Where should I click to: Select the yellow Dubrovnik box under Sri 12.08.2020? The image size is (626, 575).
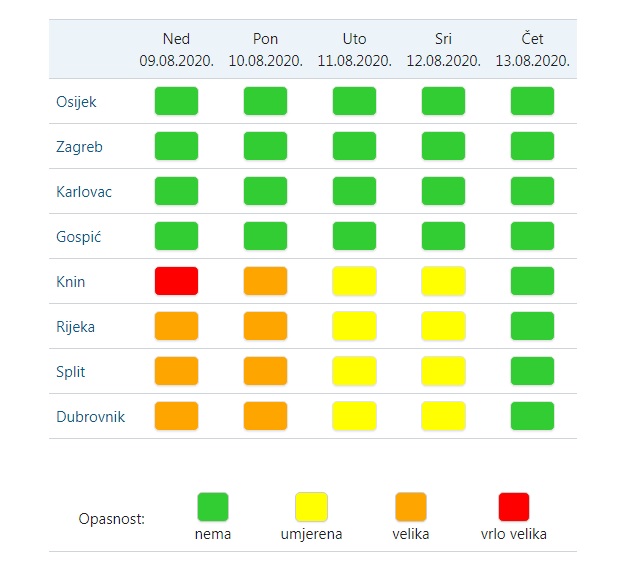point(444,416)
